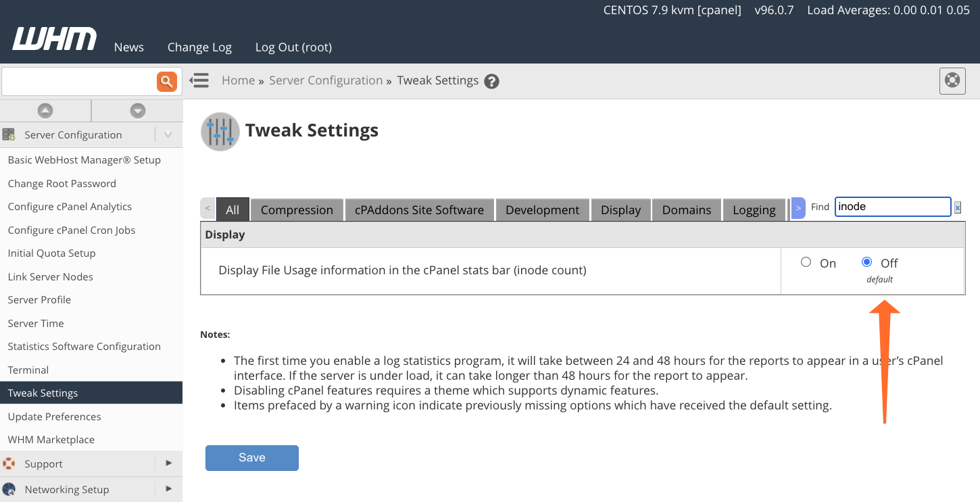Open the Tweak Settings help question icon
Screen dimensions: 980x502
pyautogui.click(x=492, y=82)
